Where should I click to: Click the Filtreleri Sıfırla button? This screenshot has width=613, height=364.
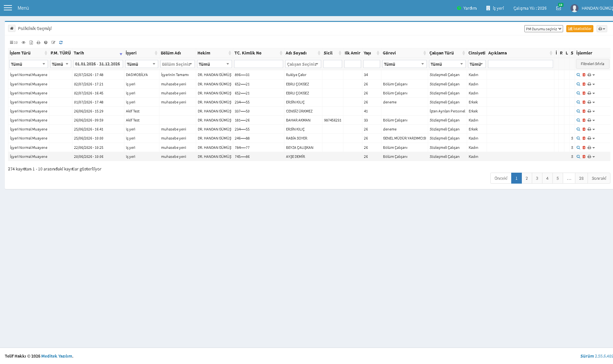(x=592, y=64)
